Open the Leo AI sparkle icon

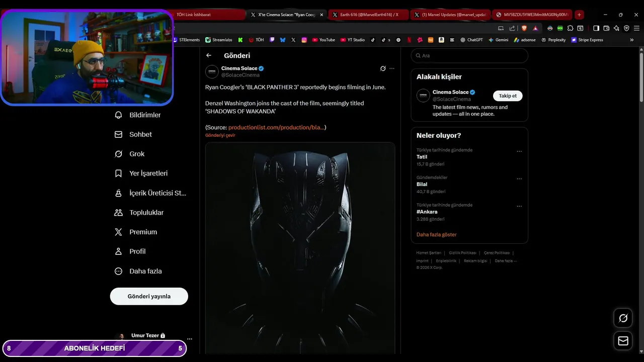pos(616,28)
